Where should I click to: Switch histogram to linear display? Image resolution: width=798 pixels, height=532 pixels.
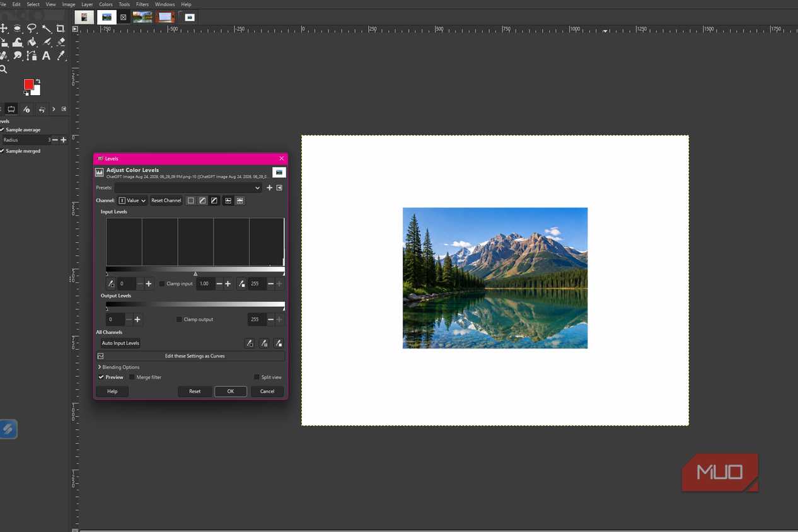click(228, 200)
